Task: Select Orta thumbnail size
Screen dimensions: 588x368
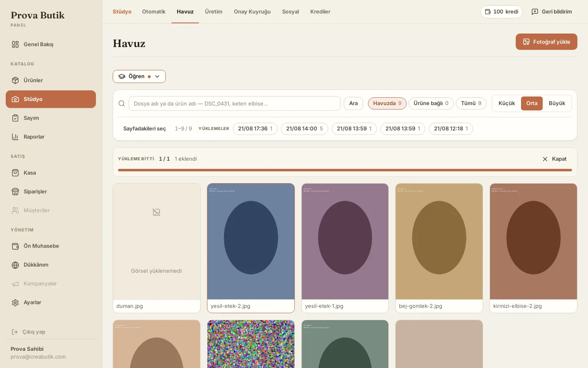Action: tap(532, 103)
